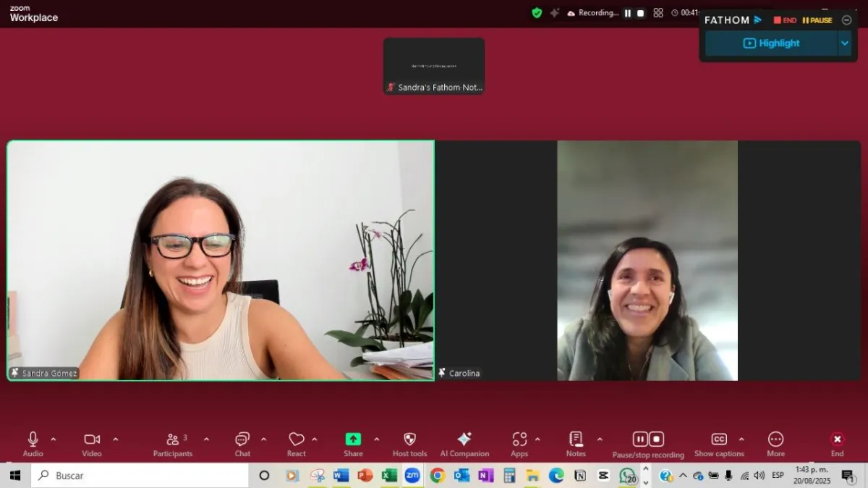This screenshot has width=868, height=488.
Task: Click the Buscar search box
Action: pos(141,476)
